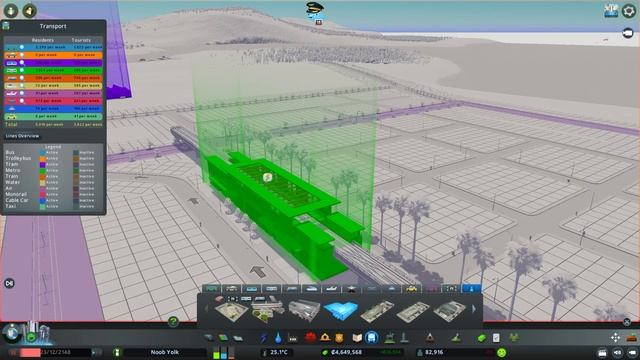The height and width of the screenshot is (360, 640).
Task: Switch to the Ship tab in the transport bar
Action: 311,289
